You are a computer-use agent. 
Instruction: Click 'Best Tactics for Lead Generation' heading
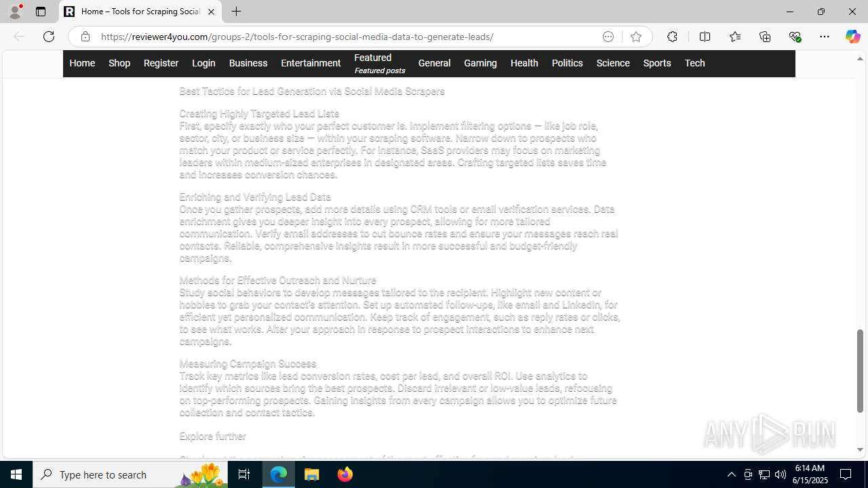pos(312,91)
